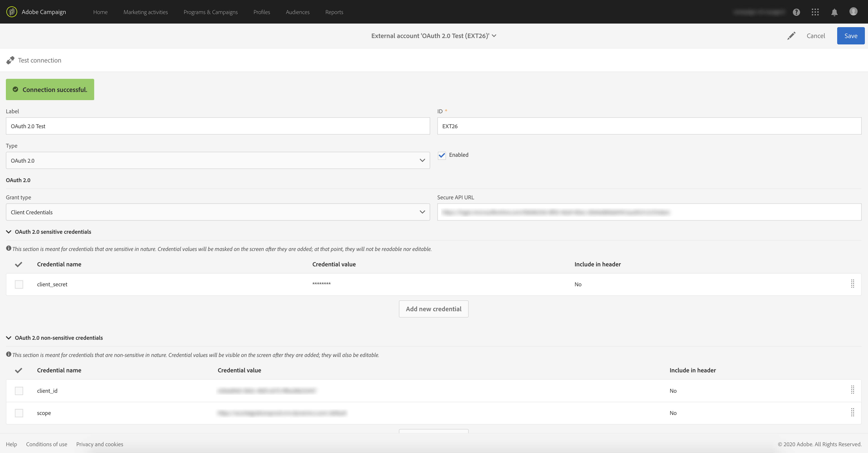The image size is (868, 453).
Task: Click the Adobe Campaign logo icon
Action: (x=12, y=12)
